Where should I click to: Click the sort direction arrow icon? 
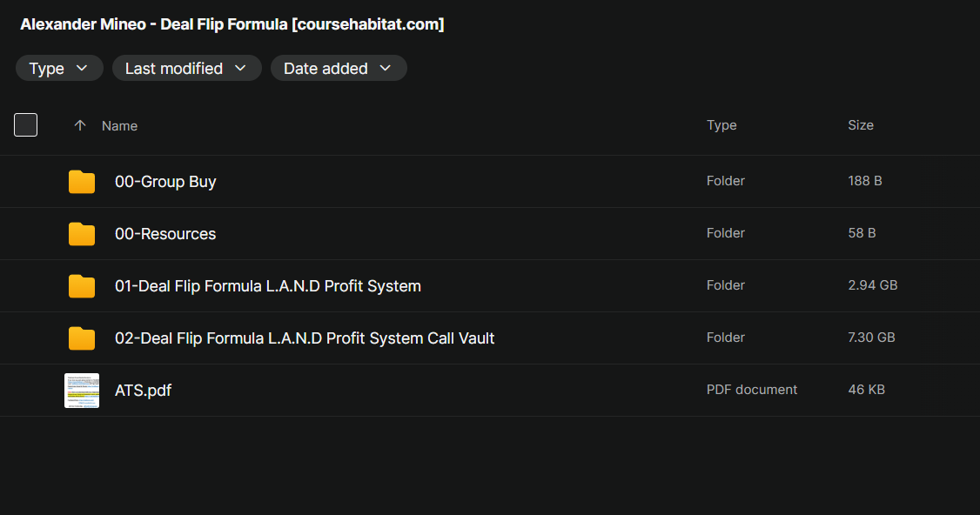click(80, 126)
